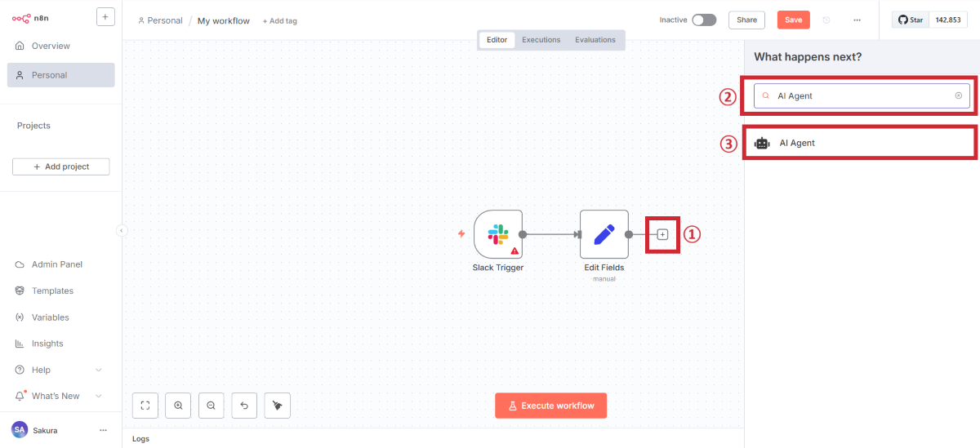
Task: Click the Slack Trigger node icon
Action: pos(497,234)
